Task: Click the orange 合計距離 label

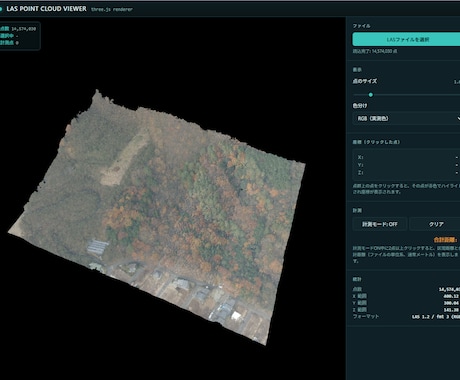Action: [x=445, y=240]
